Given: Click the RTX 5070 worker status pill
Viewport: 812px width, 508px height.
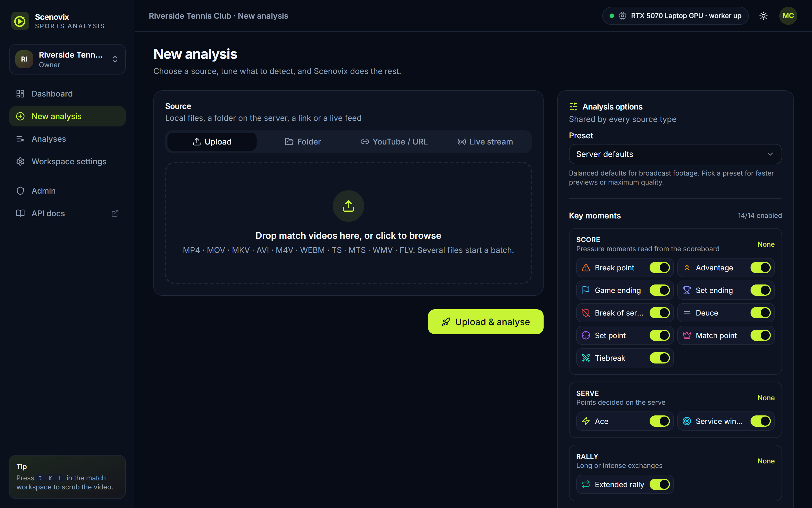Looking at the screenshot, I should pyautogui.click(x=675, y=16).
